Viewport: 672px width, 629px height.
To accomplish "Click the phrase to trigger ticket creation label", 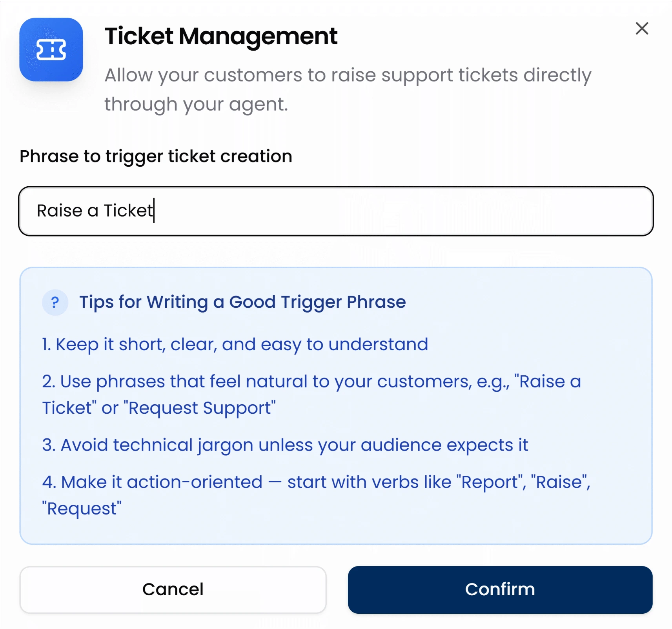I will (155, 156).
